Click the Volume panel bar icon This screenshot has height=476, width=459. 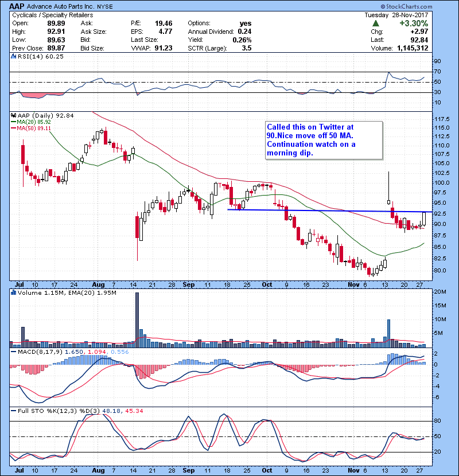[x=13, y=292]
